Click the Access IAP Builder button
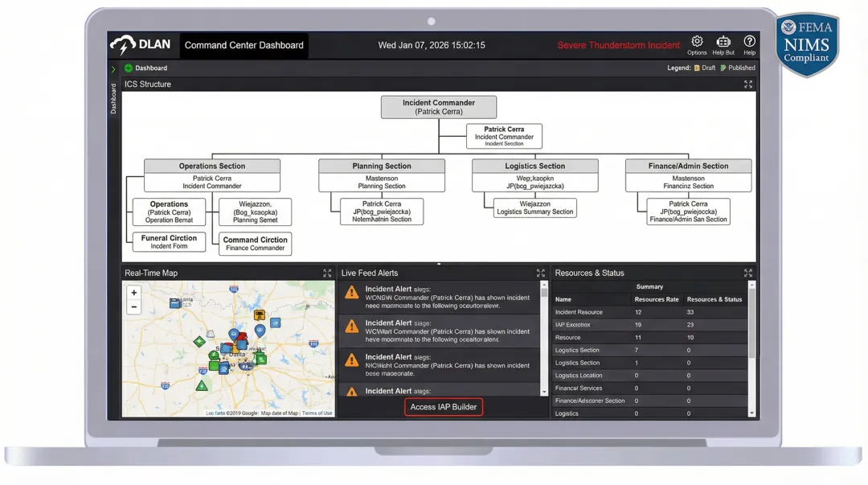This screenshot has height=485, width=868. pyautogui.click(x=444, y=407)
